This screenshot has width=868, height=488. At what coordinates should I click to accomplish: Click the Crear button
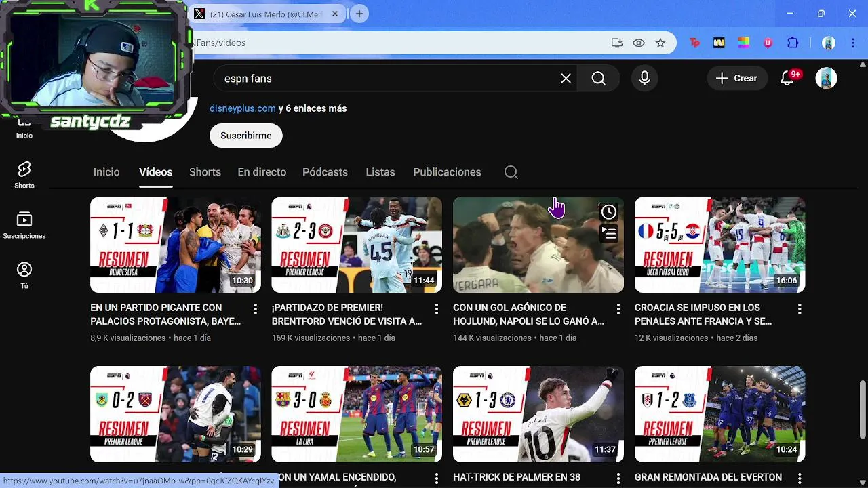click(x=737, y=79)
